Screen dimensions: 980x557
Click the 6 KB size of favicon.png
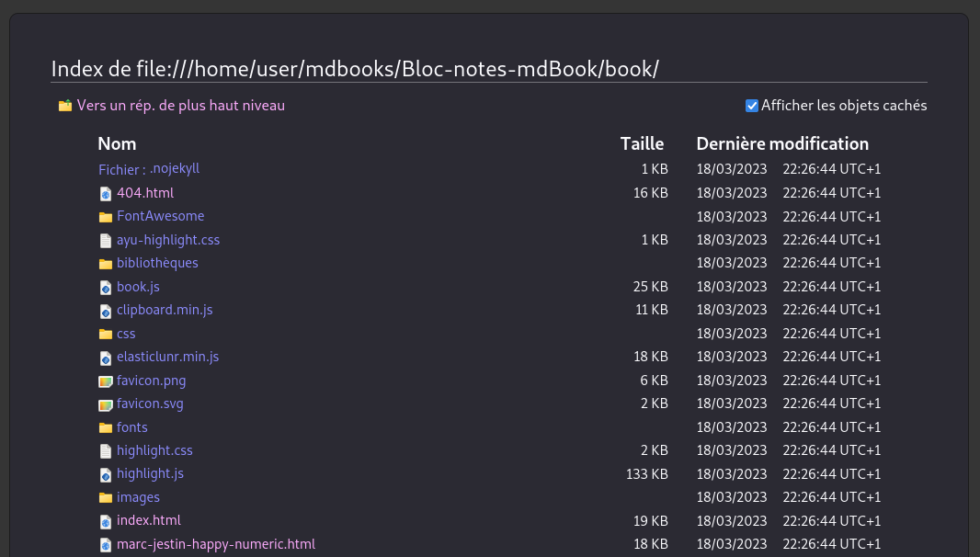[654, 381]
